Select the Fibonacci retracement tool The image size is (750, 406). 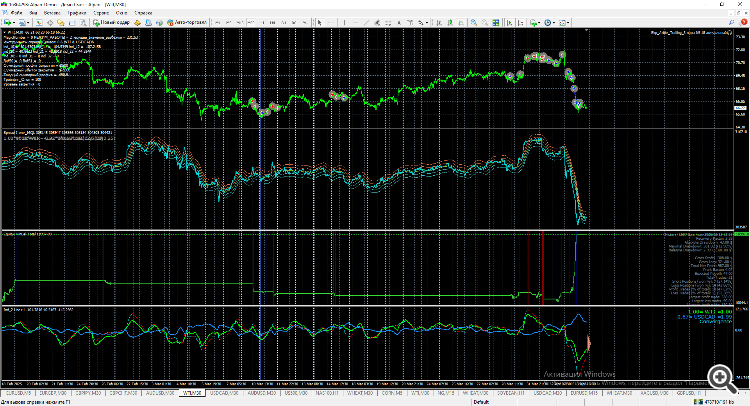[x=387, y=22]
